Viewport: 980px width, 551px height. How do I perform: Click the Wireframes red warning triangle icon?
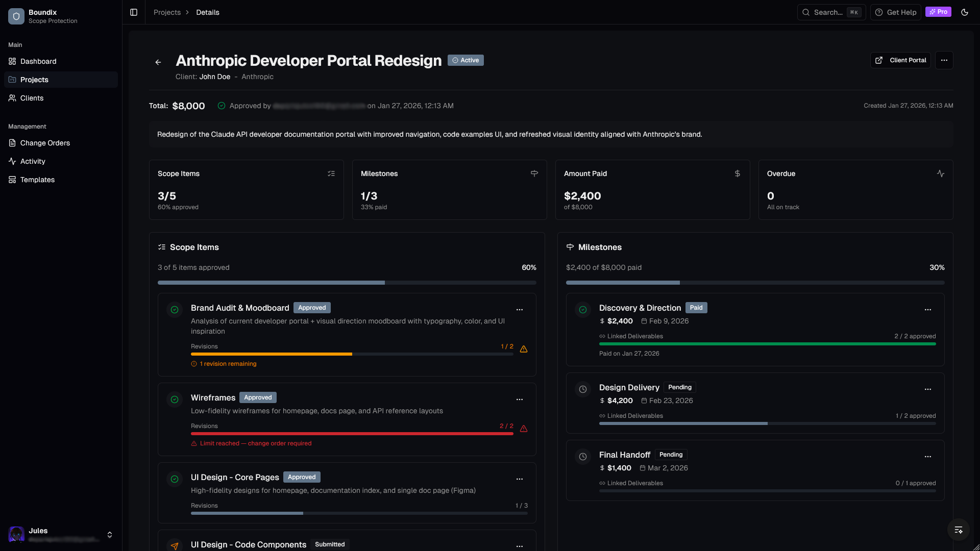coord(524,429)
